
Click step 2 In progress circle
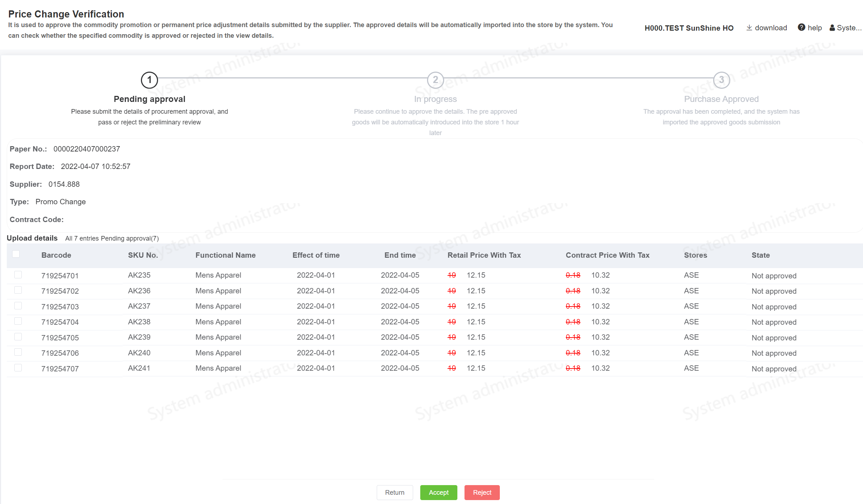coord(435,80)
